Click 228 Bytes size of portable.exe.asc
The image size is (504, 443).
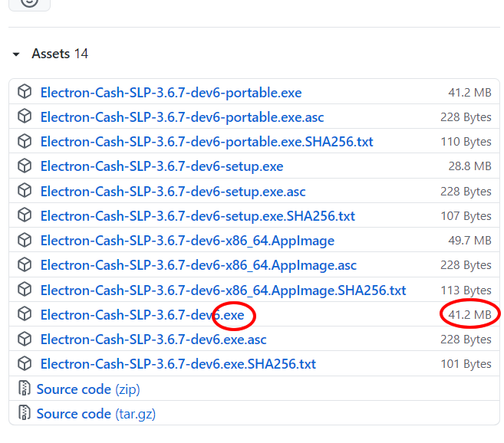pos(466,117)
